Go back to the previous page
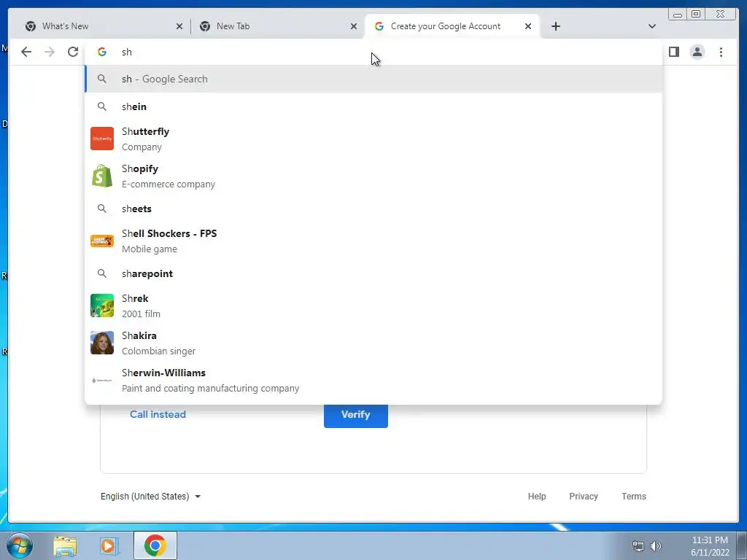Screen dimensions: 747x560 26,52
